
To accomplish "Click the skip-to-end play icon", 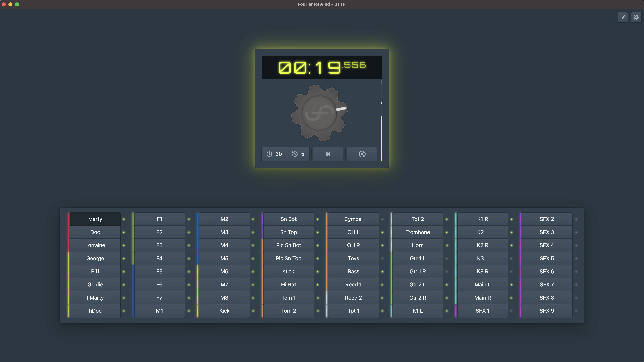I will [x=328, y=154].
